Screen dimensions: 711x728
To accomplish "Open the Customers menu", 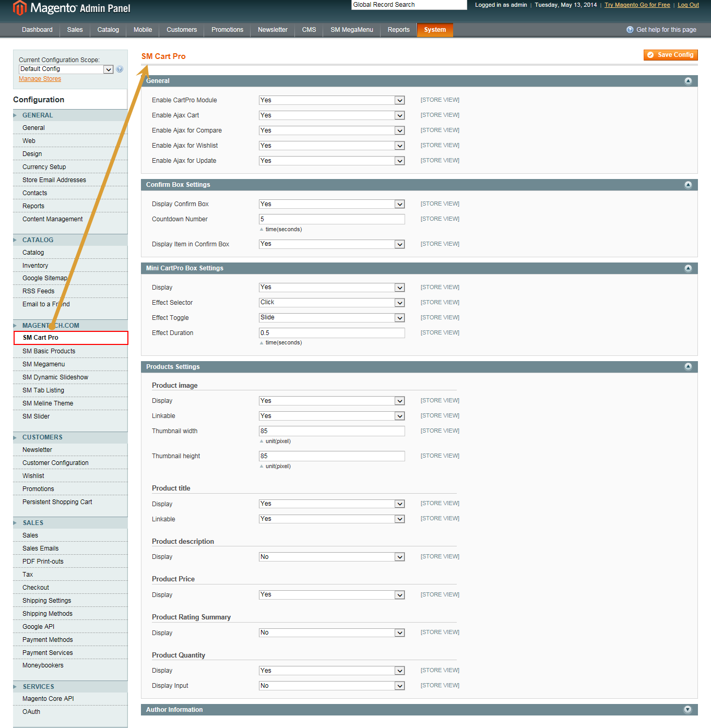I will click(x=182, y=30).
